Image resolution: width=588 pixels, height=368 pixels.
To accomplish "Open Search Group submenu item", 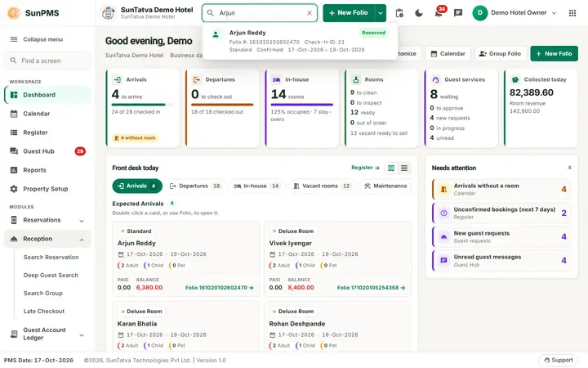I will pos(42,294).
